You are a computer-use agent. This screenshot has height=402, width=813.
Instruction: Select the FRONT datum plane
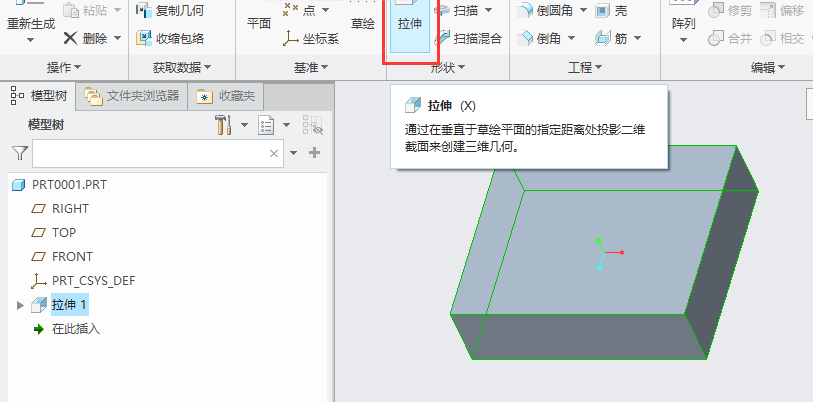click(62, 257)
